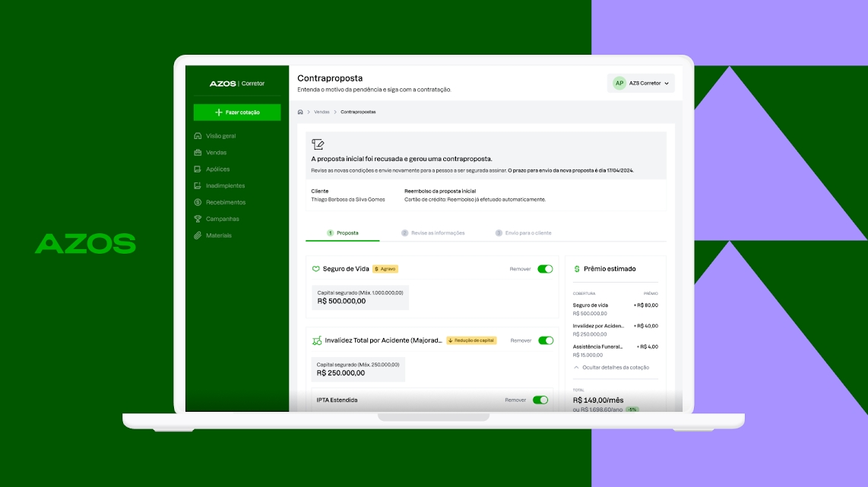This screenshot has height=487, width=868.
Task: Select the Vendas briefcase icon in sidebar
Action: point(198,152)
